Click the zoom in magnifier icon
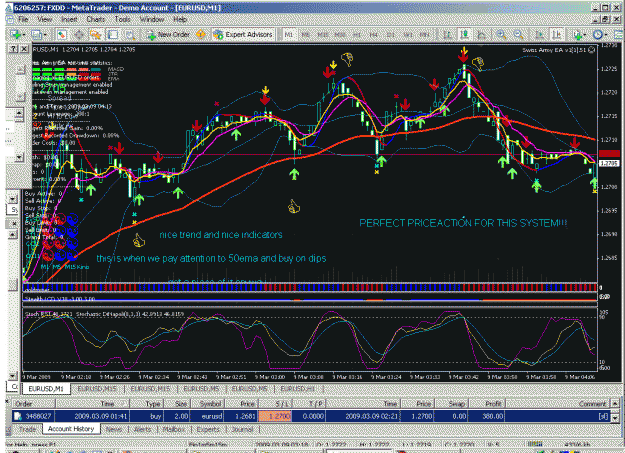This screenshot has height=453, width=625. [x=501, y=35]
